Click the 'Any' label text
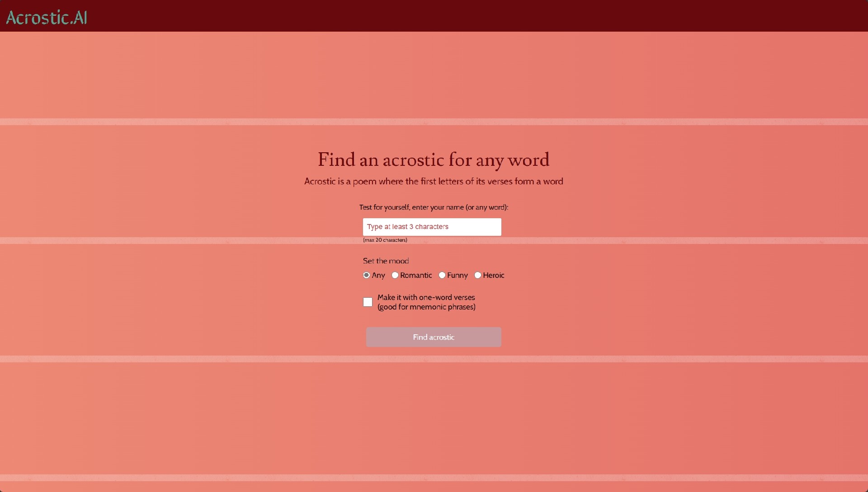Screen dimensions: 868x492 tap(378, 275)
